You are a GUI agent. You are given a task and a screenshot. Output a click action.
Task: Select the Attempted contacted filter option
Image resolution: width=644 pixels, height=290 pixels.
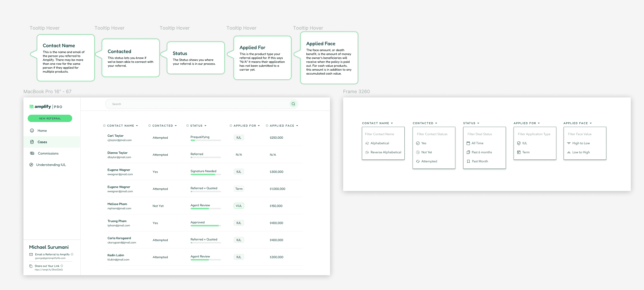[x=429, y=161]
